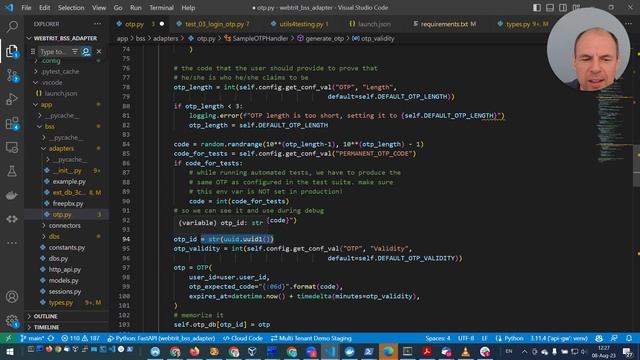
Task: Collapse the adapters folder
Action: click(61, 149)
